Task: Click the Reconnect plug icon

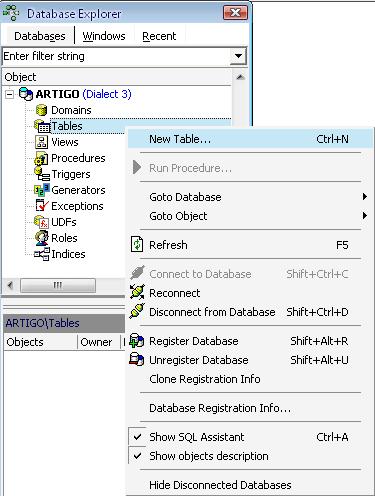Action: pyautogui.click(x=137, y=292)
